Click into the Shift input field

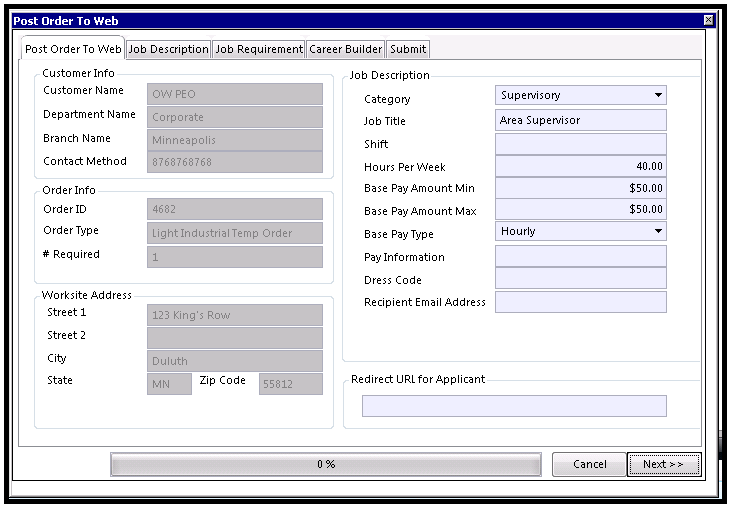click(581, 144)
